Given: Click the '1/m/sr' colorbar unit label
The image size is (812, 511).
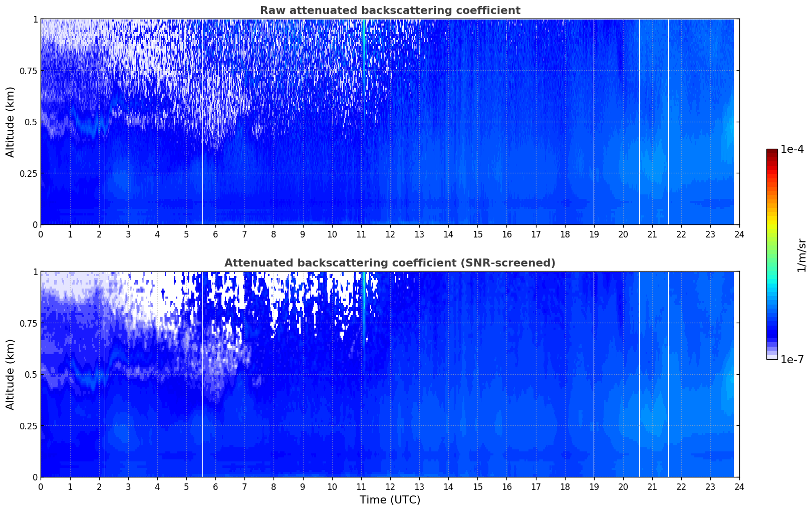Looking at the screenshot, I should click(x=801, y=255).
